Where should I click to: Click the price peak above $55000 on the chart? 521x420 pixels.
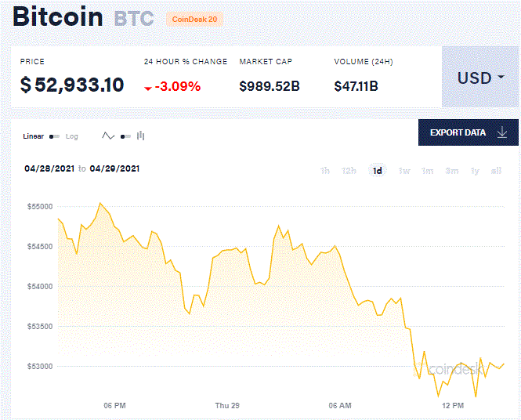(x=100, y=203)
